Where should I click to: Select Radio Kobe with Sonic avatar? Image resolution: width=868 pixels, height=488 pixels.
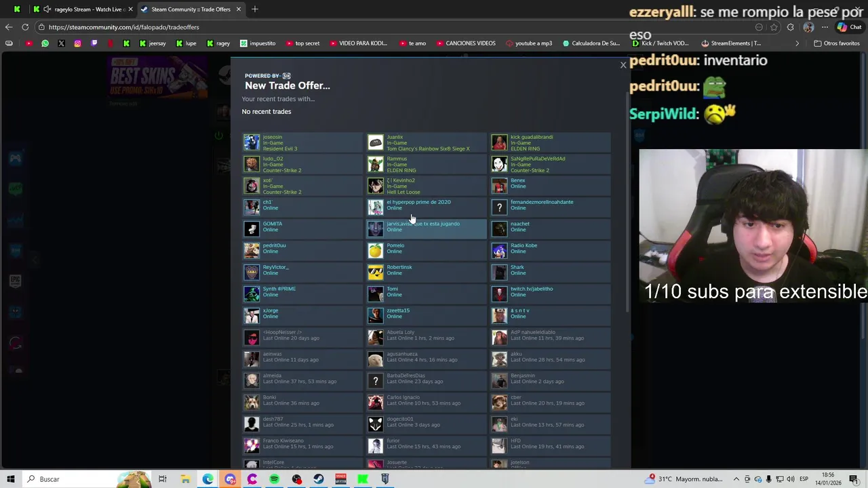click(x=551, y=251)
